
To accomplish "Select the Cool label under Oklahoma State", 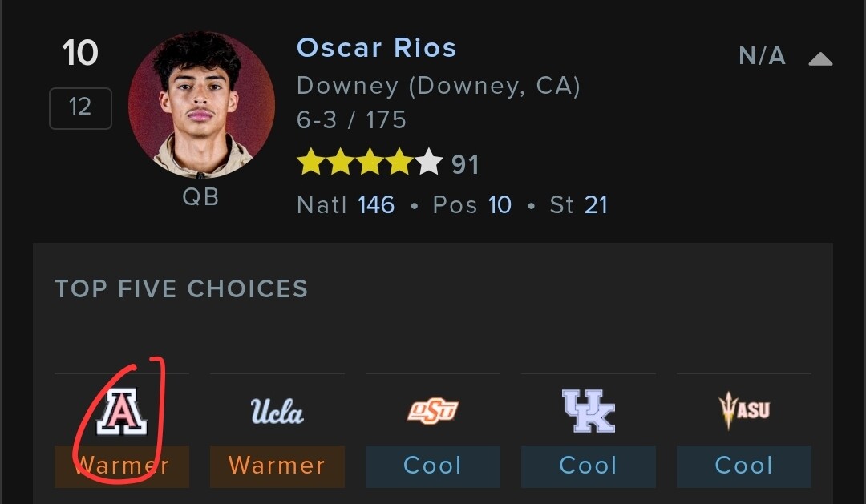I will tap(432, 466).
